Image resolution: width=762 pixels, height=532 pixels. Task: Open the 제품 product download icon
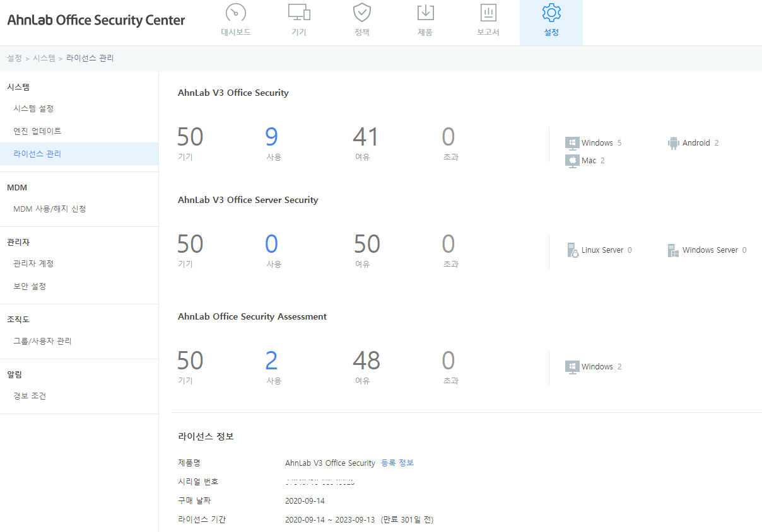tap(425, 13)
